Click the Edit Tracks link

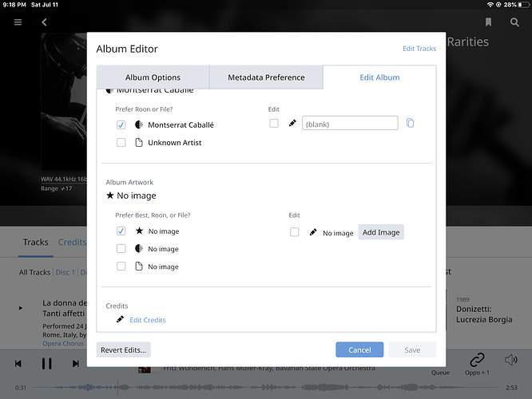pos(419,49)
